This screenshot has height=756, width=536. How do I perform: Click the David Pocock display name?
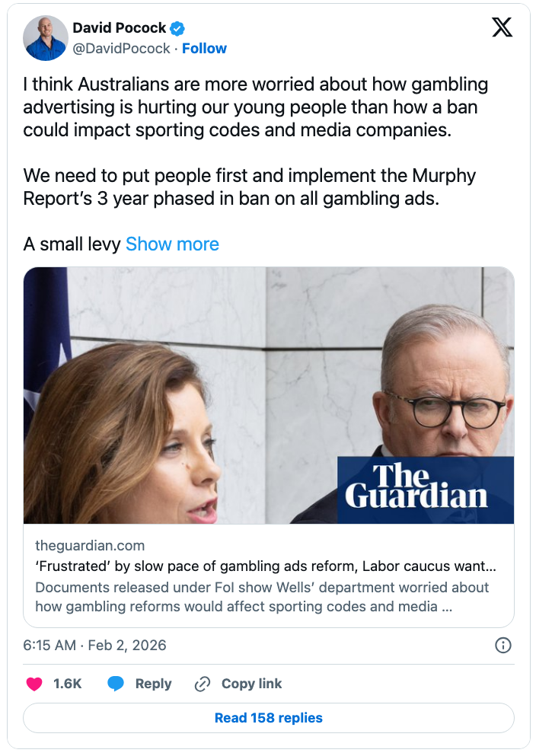tap(119, 28)
